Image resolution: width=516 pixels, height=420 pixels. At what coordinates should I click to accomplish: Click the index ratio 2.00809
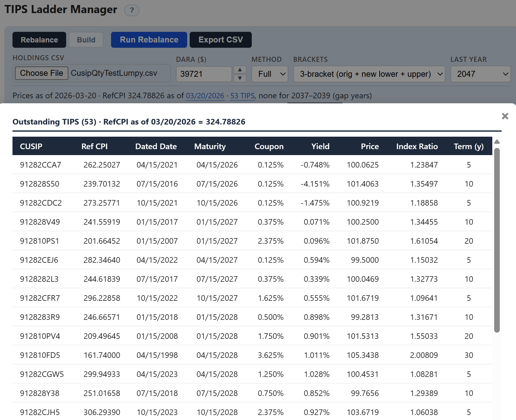pos(424,355)
